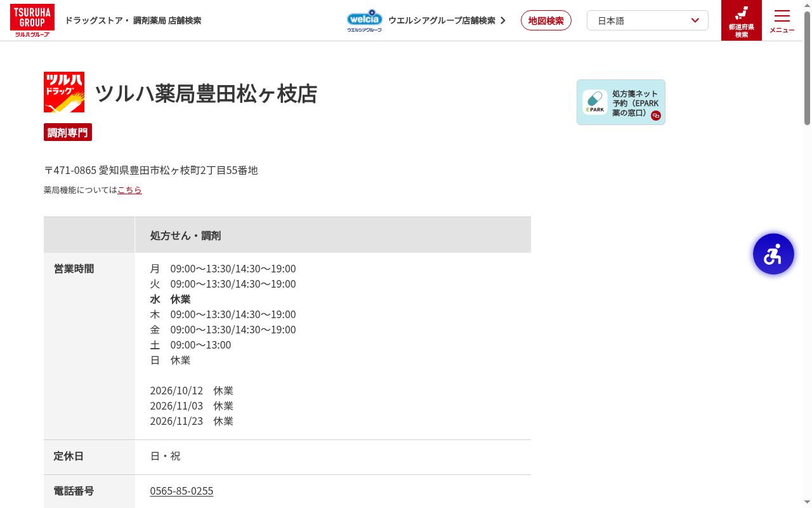Call the phone number 0565-85-0255
This screenshot has width=812, height=508.
click(x=181, y=491)
